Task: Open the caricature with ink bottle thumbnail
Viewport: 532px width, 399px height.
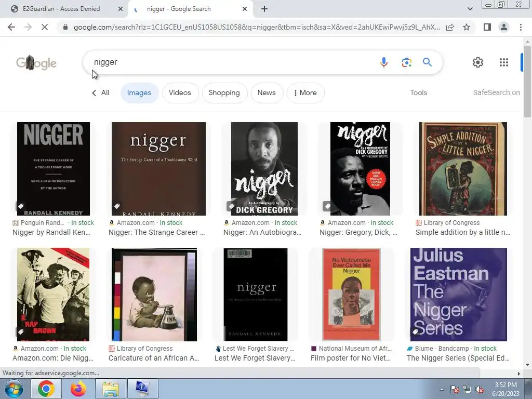Action: coord(154,295)
